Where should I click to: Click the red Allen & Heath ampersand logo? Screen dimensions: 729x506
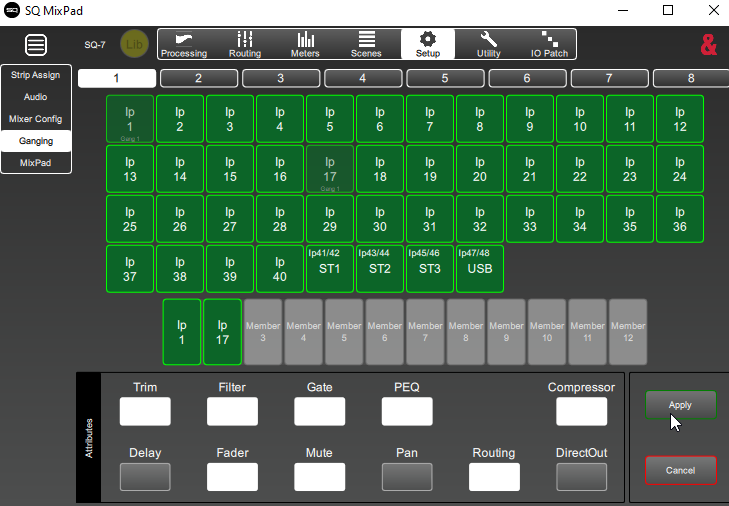pos(709,45)
